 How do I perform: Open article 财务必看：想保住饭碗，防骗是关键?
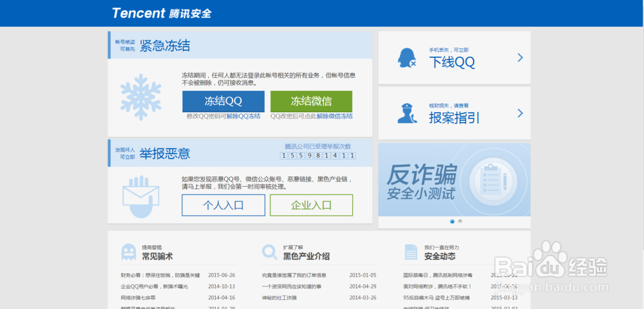point(160,276)
